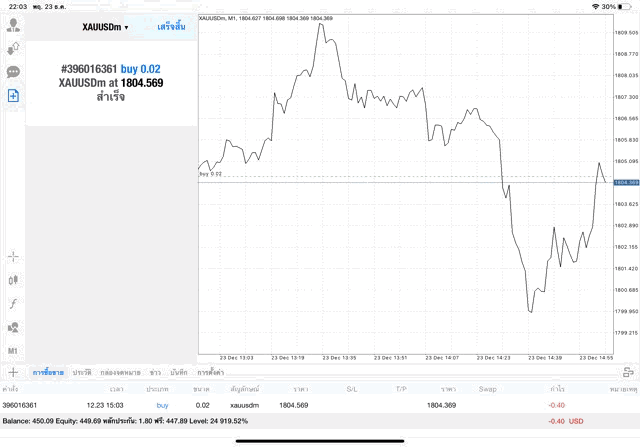Switch to the ประวัติ history tab
Image resolution: width=640 pixels, height=447 pixels.
[82, 372]
